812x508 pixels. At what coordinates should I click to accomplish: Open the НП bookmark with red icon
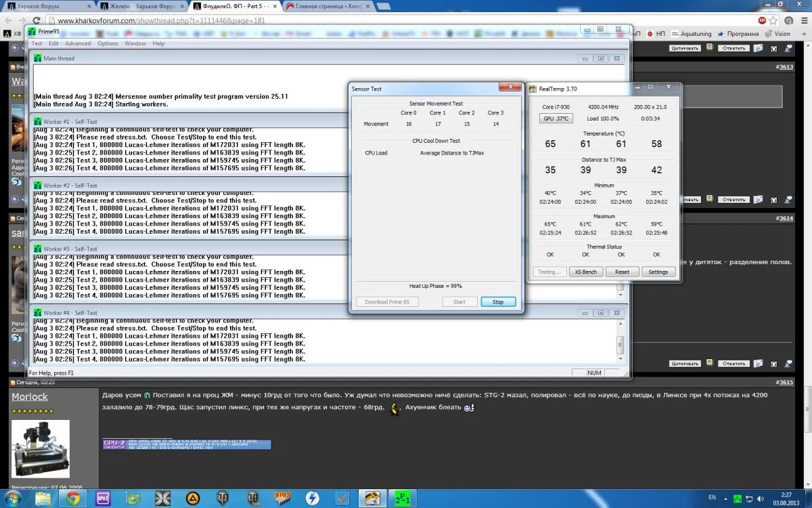(x=656, y=33)
